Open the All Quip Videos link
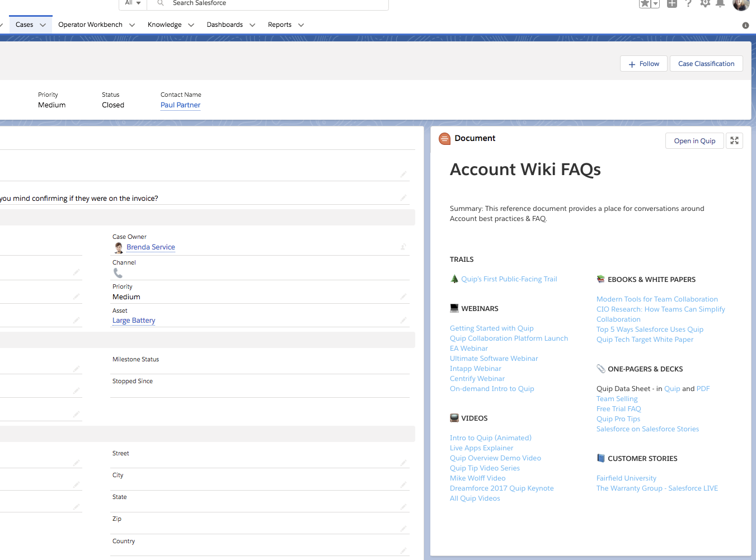Screen dimensions: 756x560 [475, 498]
